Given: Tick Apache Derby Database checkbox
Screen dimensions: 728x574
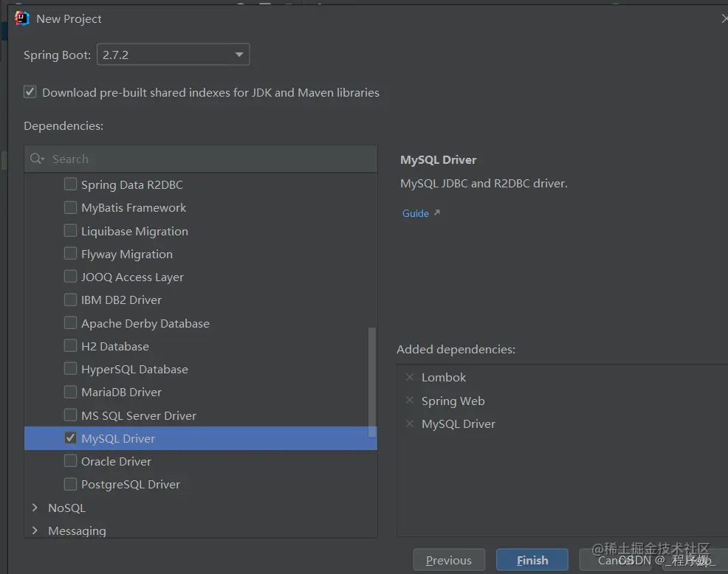Looking at the screenshot, I should coord(70,322).
